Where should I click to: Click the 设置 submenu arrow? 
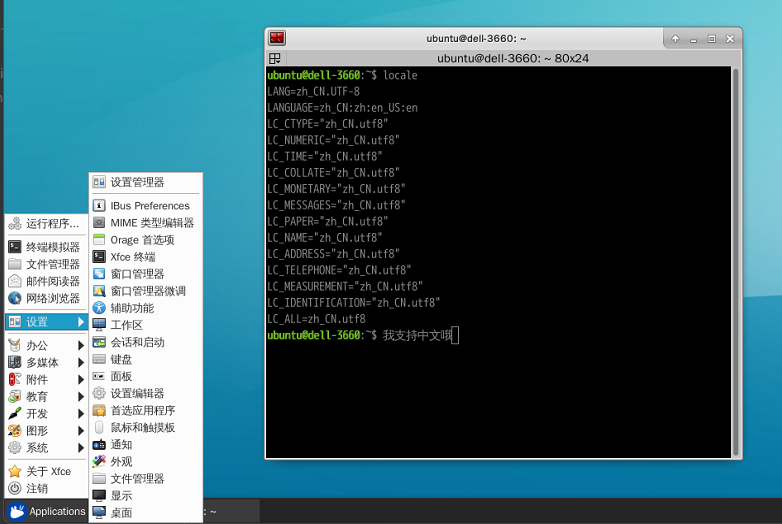tap(81, 322)
